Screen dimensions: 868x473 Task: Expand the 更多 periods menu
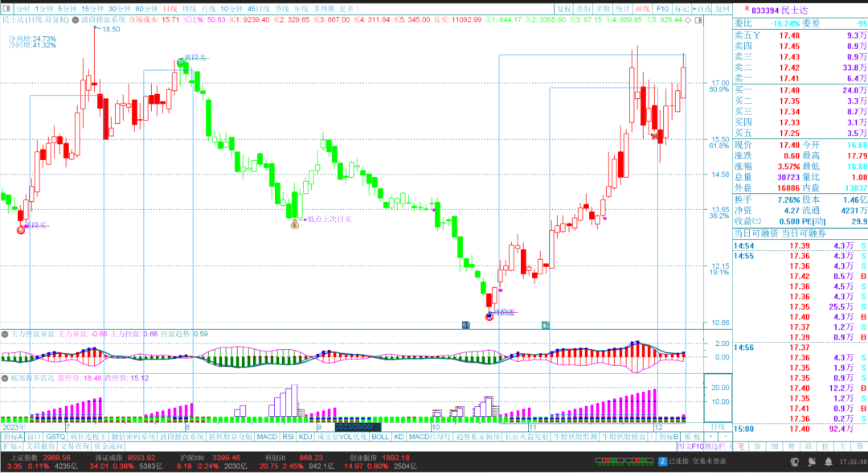[349, 9]
